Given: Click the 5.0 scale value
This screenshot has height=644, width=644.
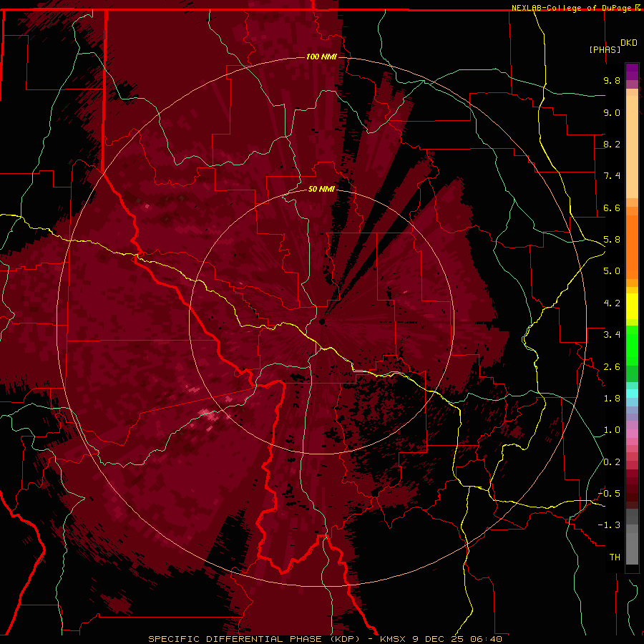Looking at the screenshot, I should click(612, 271).
